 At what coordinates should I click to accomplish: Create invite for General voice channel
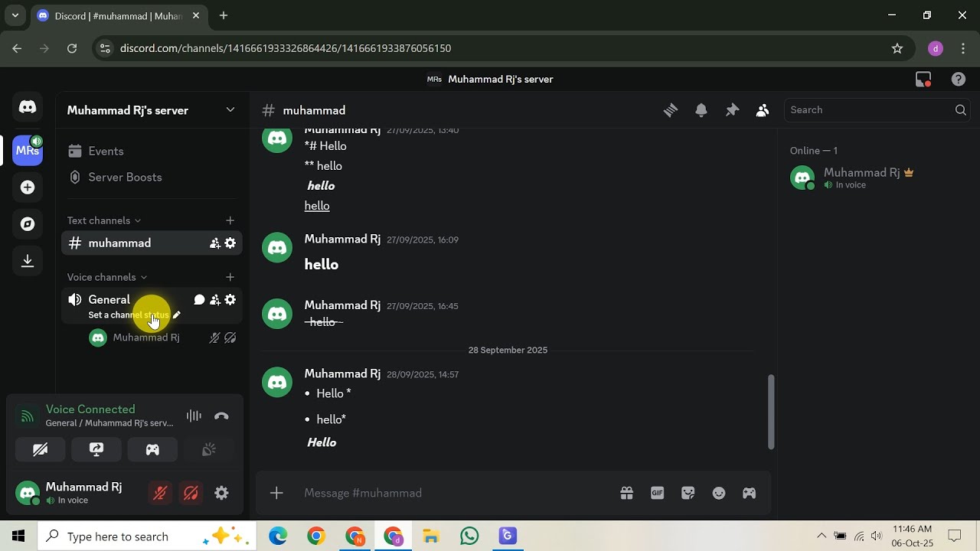click(x=215, y=300)
